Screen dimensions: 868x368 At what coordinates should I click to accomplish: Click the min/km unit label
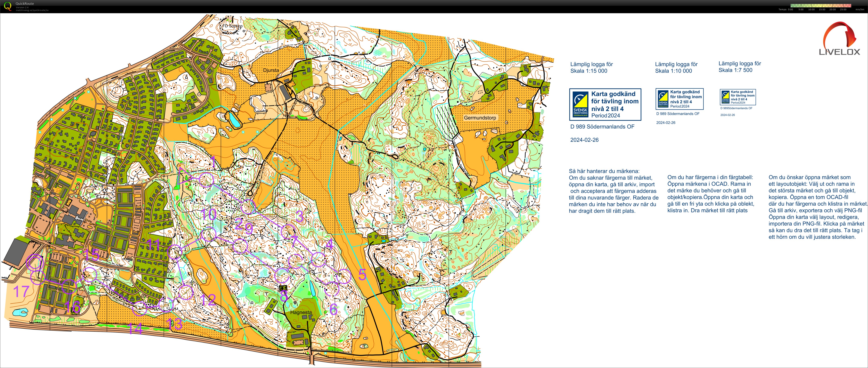[860, 9]
